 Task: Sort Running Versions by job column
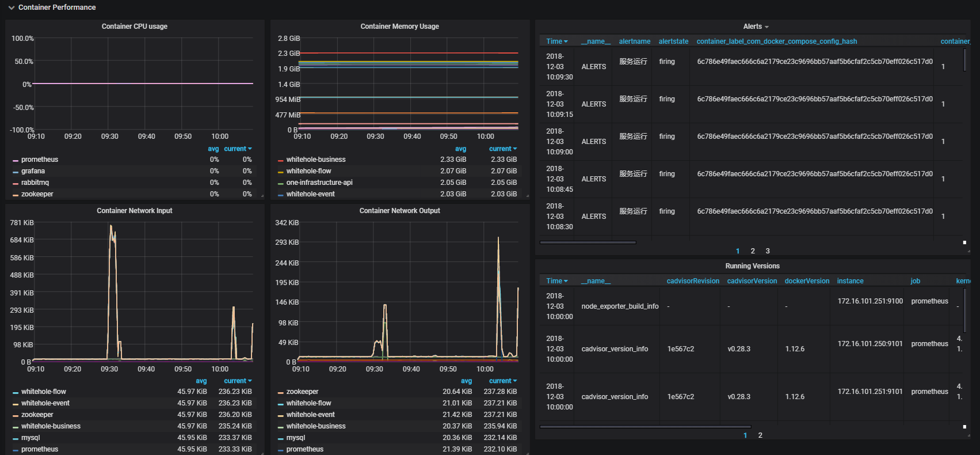[915, 281]
